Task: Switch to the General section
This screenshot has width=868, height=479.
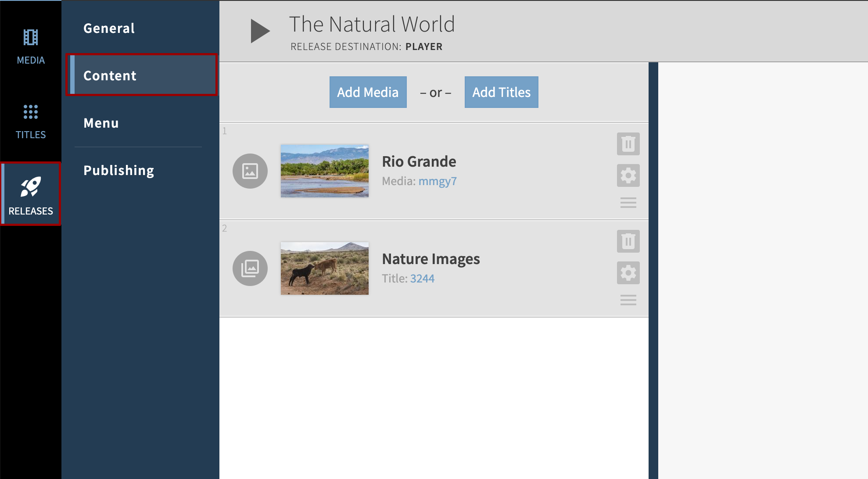Action: coord(109,28)
